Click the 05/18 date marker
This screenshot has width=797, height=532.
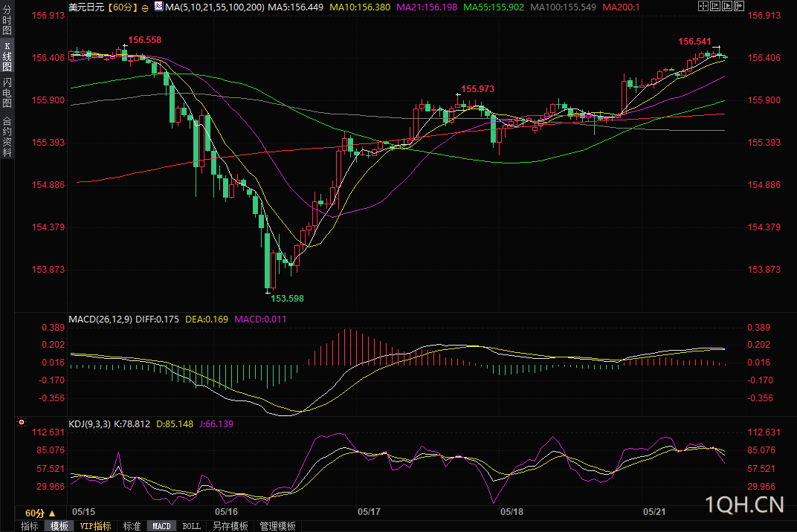(x=512, y=511)
